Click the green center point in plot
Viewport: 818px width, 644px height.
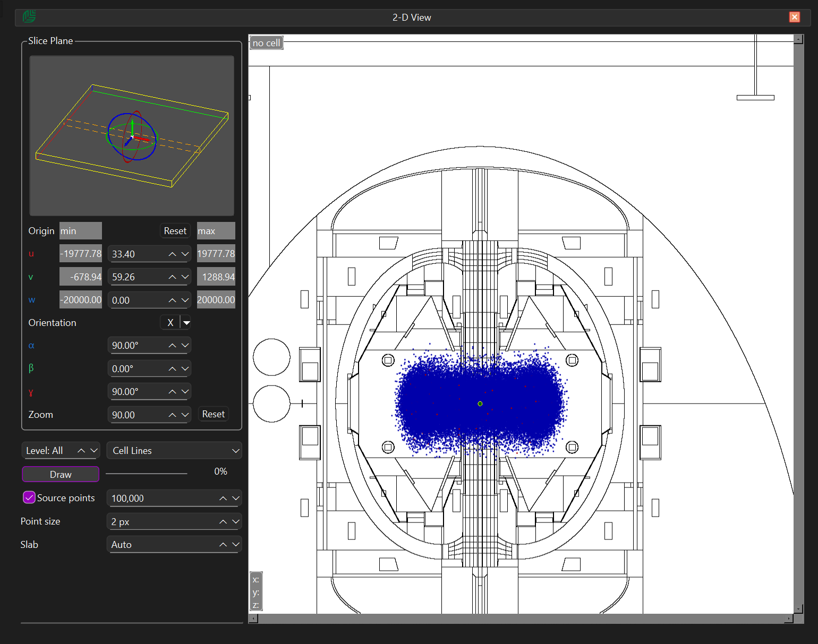(x=480, y=404)
